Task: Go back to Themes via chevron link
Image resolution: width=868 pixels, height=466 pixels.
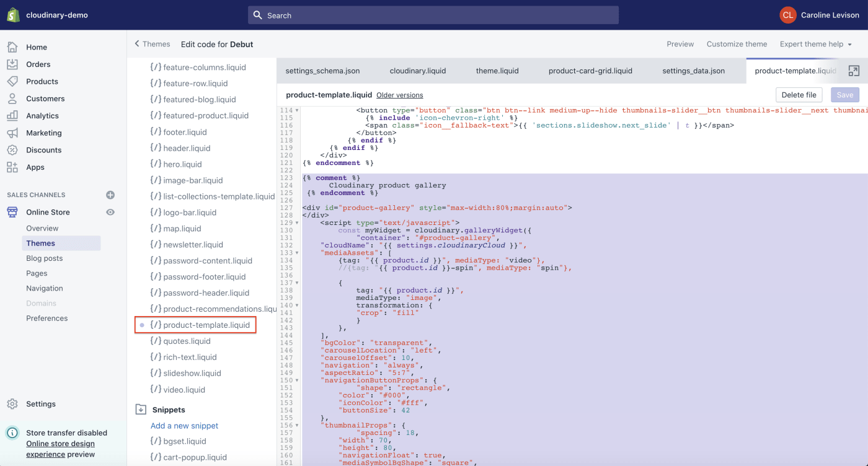Action: pos(153,44)
